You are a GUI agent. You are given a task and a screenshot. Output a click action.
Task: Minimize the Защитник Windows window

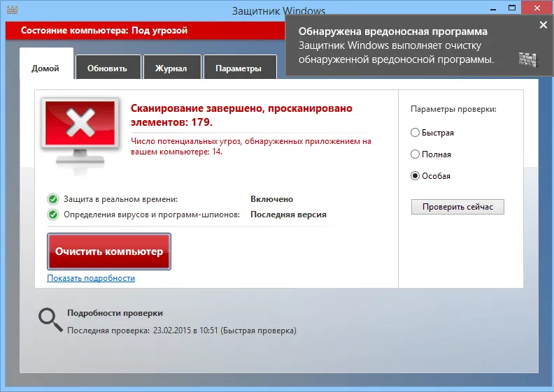pos(493,8)
